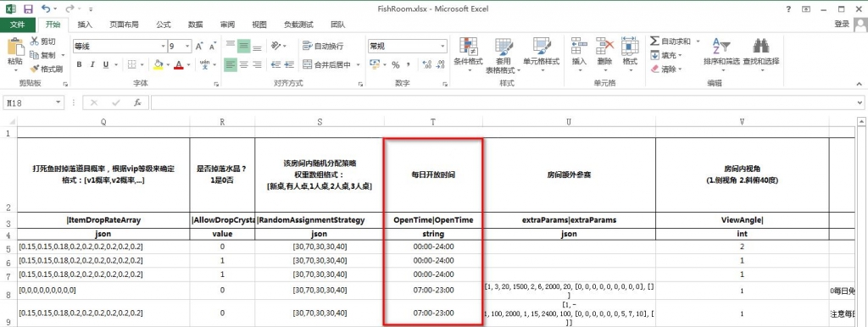This screenshot has height=327, width=868.
Task: Open the font name dropdown (等线)
Action: click(163, 46)
